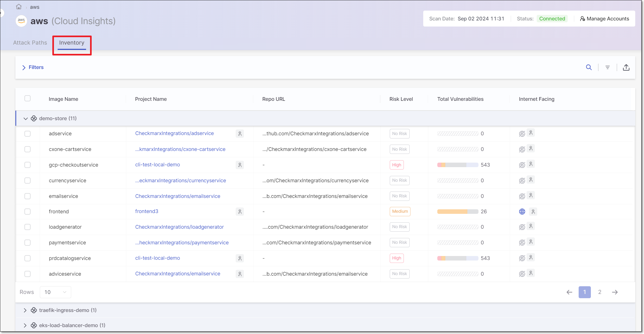The width and height of the screenshot is (644, 334).
Task: Click the Medium risk badge for frontend
Action: click(400, 211)
